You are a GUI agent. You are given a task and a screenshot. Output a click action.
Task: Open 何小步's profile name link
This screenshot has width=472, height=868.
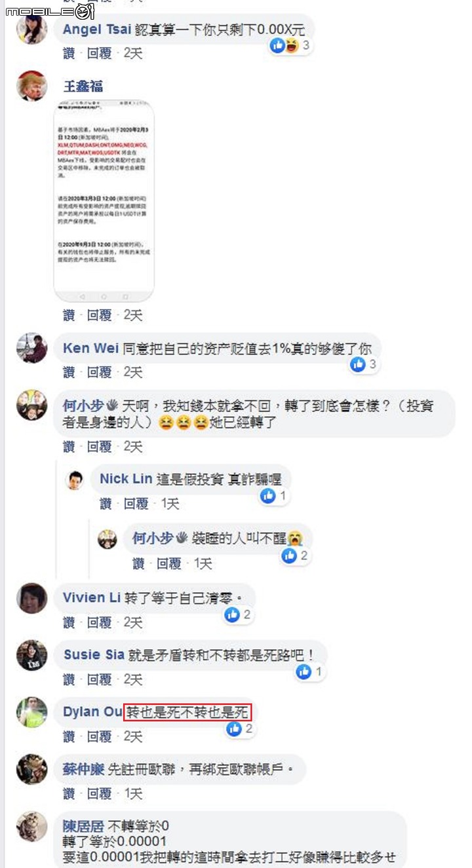(83, 406)
